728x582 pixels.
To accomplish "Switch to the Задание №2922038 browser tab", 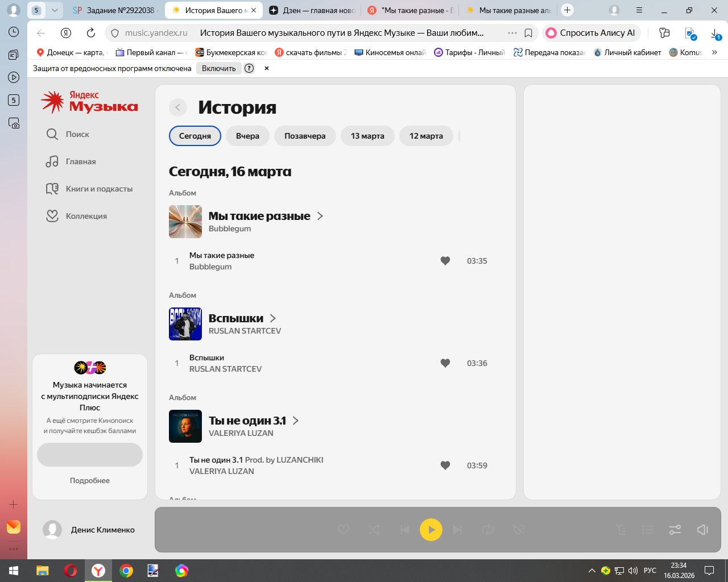I will pyautogui.click(x=115, y=10).
